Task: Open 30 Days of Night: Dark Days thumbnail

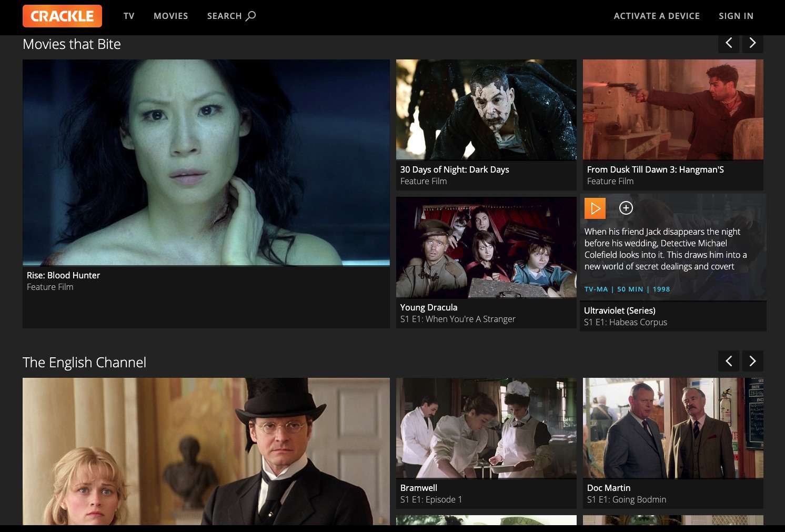Action: [486, 109]
